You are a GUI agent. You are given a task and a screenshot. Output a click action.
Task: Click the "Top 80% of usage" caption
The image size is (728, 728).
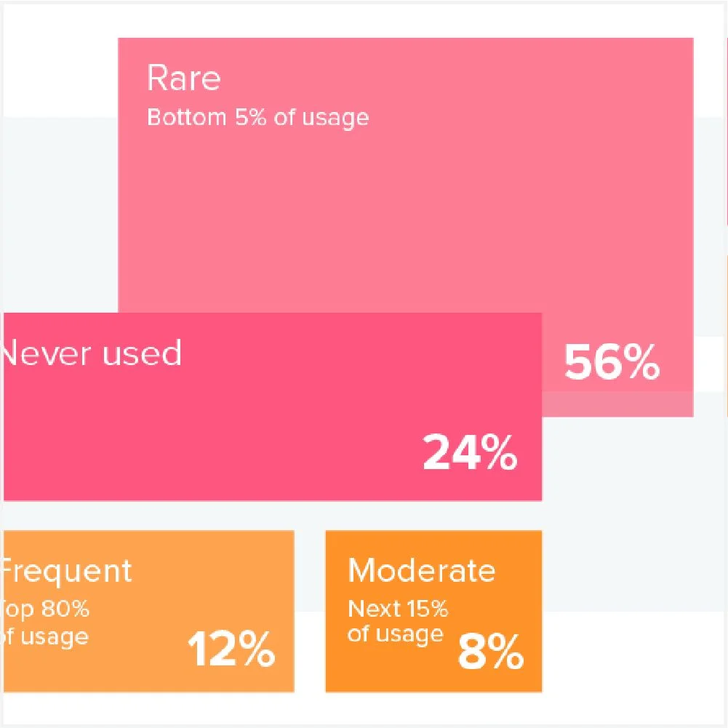[46, 622]
